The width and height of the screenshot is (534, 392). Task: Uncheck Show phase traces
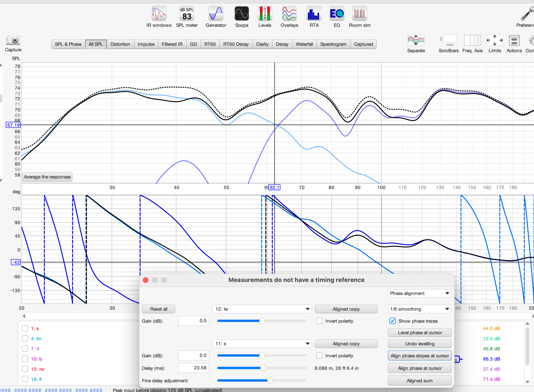pos(392,321)
